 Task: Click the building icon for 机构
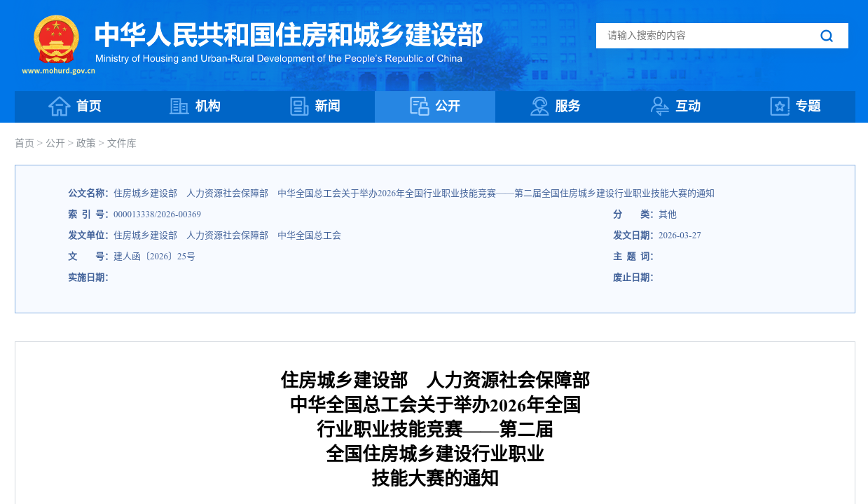(x=179, y=107)
